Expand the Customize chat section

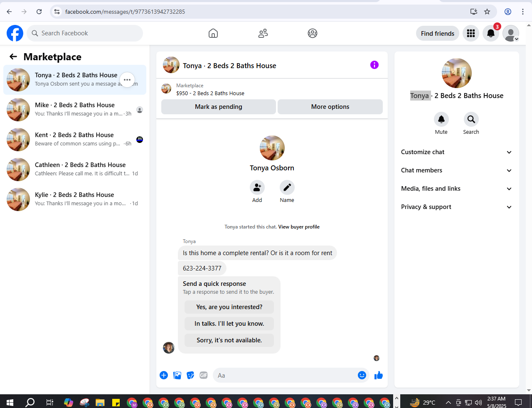[x=456, y=152]
